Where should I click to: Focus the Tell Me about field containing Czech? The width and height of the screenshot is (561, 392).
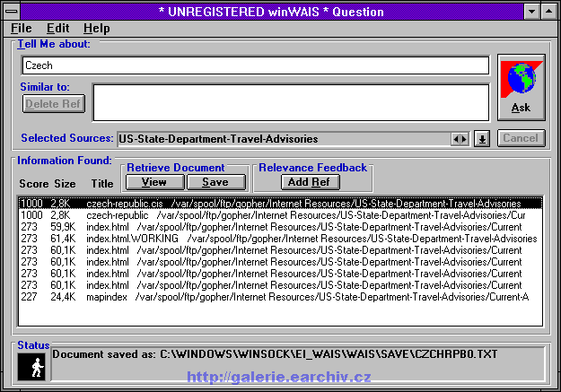pyautogui.click(x=256, y=65)
